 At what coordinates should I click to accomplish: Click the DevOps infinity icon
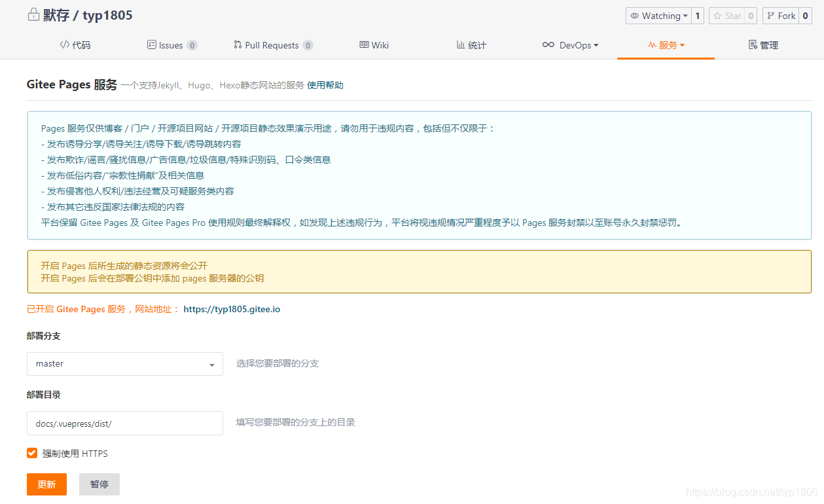(548, 45)
